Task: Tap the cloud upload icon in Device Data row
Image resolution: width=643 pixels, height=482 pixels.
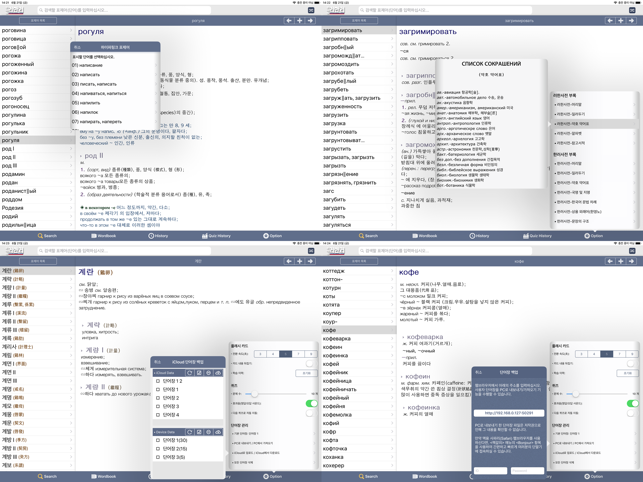Action: coord(218,432)
